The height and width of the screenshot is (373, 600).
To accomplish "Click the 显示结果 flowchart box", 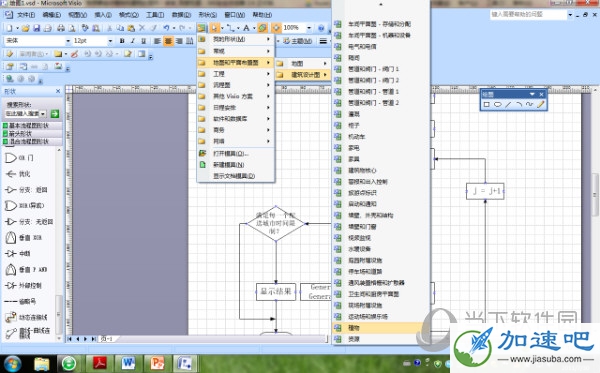I will coord(276,292).
